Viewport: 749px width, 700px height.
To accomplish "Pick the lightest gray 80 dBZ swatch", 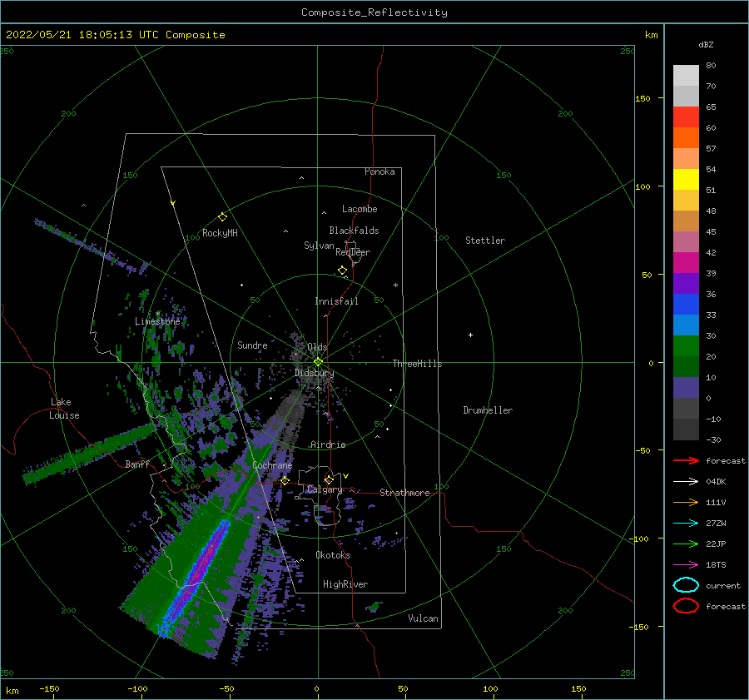I will (x=686, y=75).
